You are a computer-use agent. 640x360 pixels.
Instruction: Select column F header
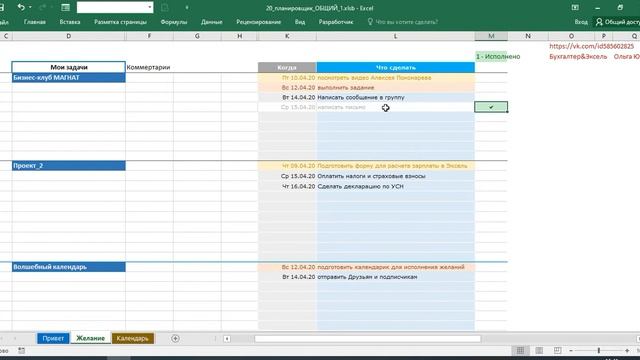click(x=149, y=36)
